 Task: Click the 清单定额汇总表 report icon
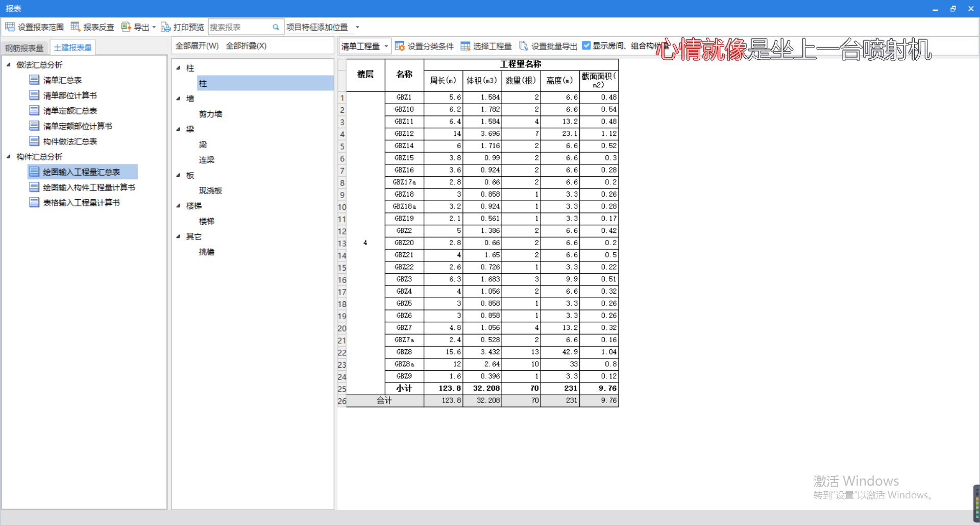pos(34,110)
